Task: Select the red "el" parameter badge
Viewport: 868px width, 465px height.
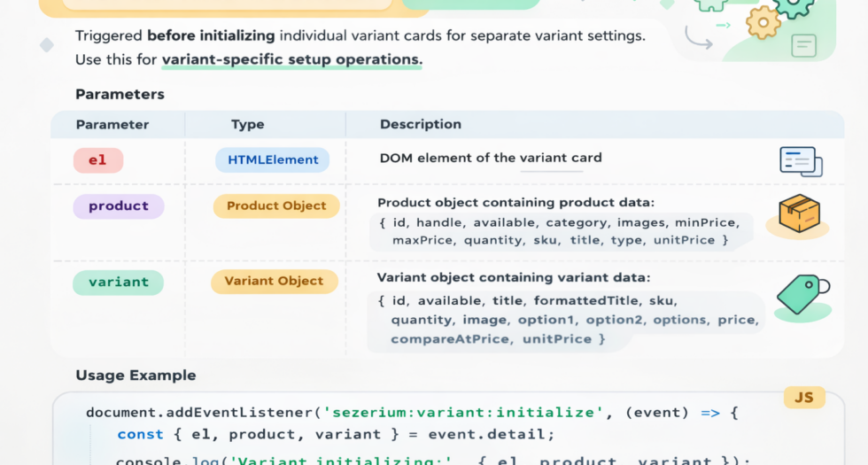Action: tap(97, 160)
